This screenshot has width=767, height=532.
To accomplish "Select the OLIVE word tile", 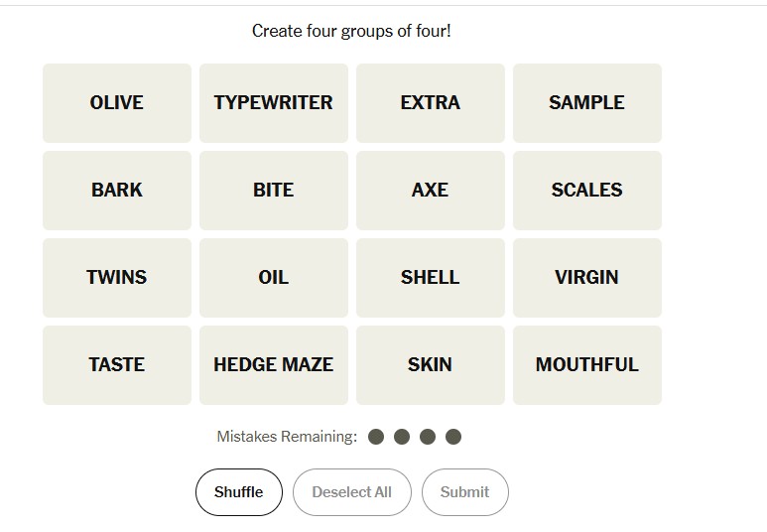I will coord(117,103).
